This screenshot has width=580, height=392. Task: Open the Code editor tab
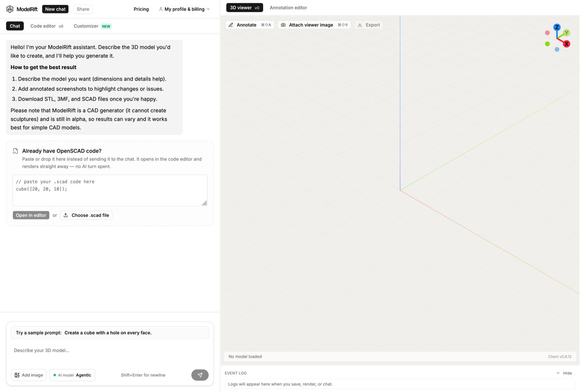click(47, 26)
